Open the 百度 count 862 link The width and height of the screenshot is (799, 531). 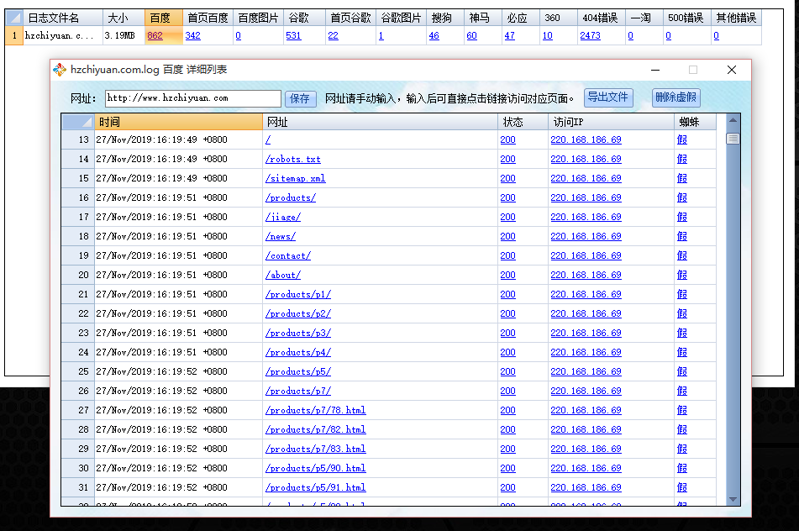[155, 36]
